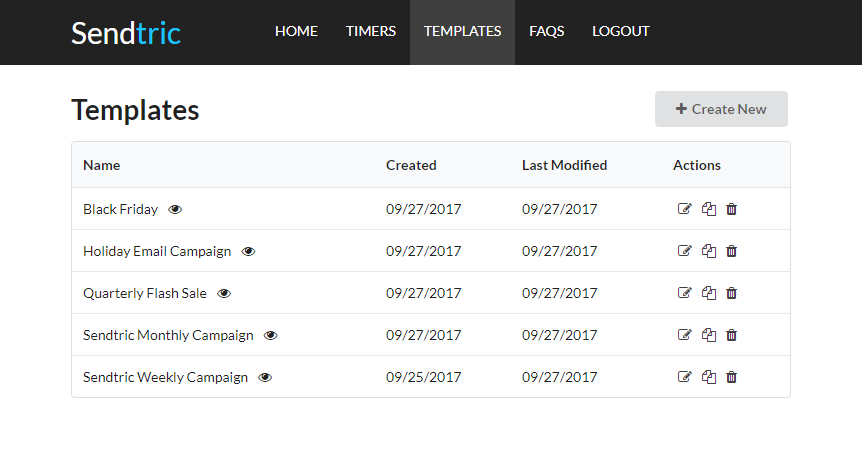Click the Create New button
This screenshot has height=463, width=862.
point(721,109)
